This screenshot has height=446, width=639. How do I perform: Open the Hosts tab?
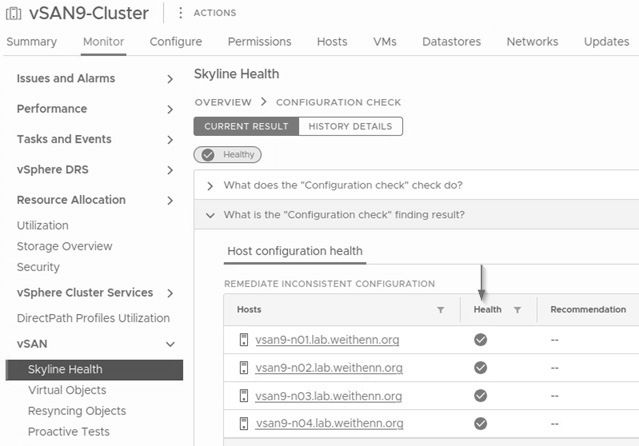pos(332,42)
